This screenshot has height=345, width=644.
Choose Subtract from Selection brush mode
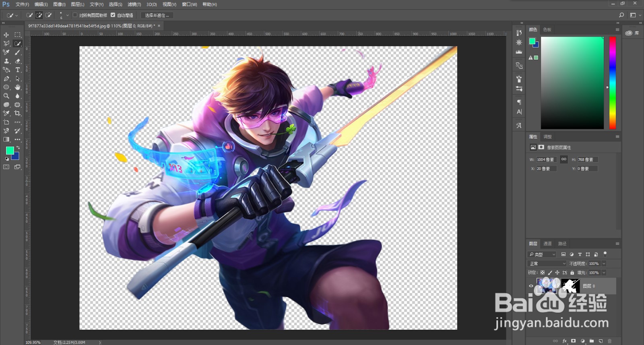point(48,15)
